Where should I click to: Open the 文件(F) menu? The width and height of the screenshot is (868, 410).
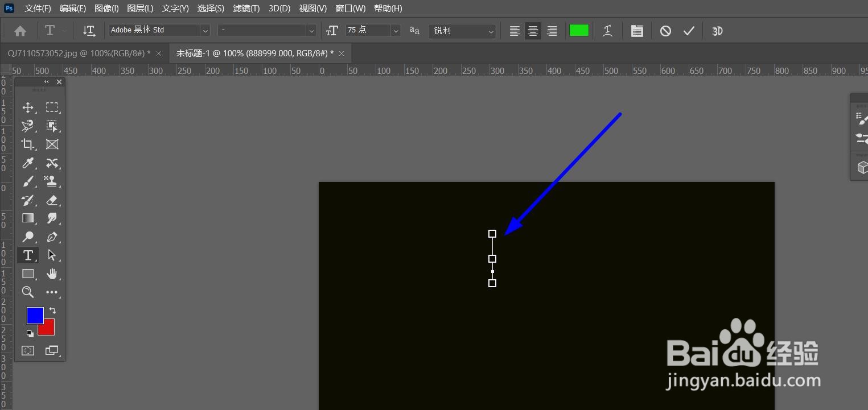(38, 9)
